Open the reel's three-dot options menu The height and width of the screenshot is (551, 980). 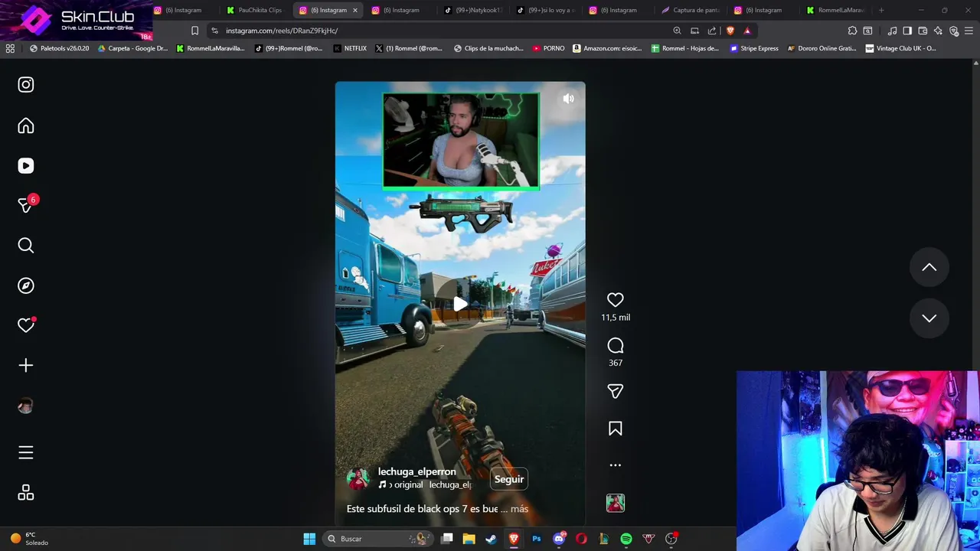pyautogui.click(x=616, y=465)
